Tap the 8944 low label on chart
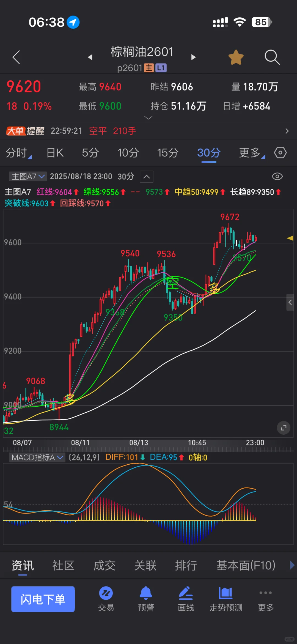297x644 pixels. coord(59,427)
